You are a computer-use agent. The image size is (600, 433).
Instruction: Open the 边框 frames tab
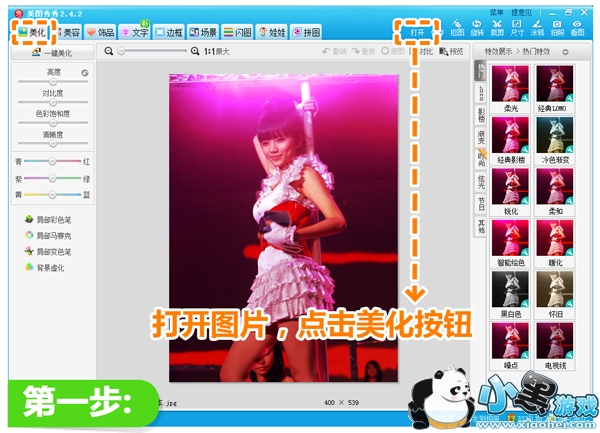169,33
